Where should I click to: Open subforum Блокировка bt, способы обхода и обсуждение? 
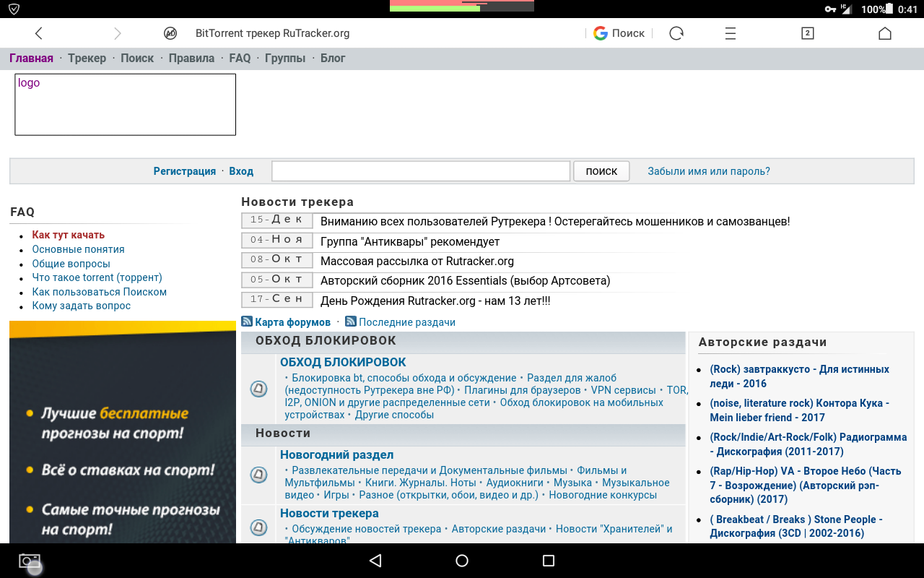pos(404,378)
